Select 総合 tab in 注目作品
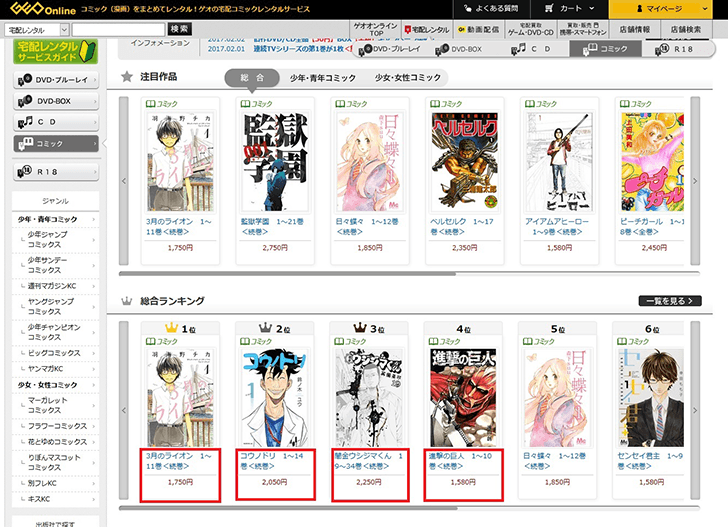Viewport: 728px width, 527px height. click(252, 78)
